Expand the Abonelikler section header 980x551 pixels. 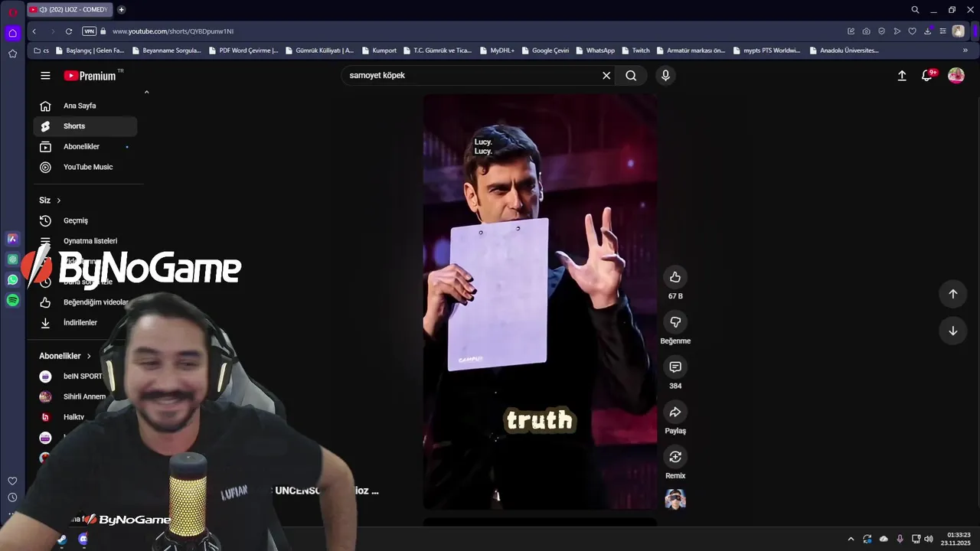pos(65,356)
